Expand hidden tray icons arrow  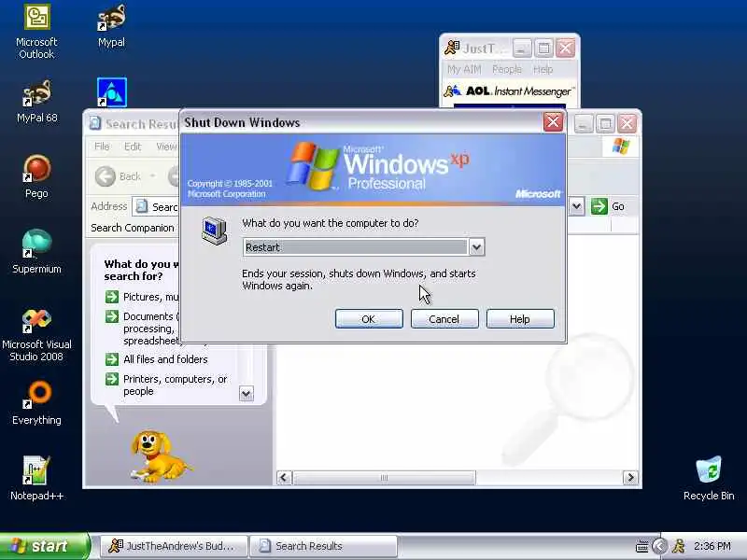coord(660,546)
